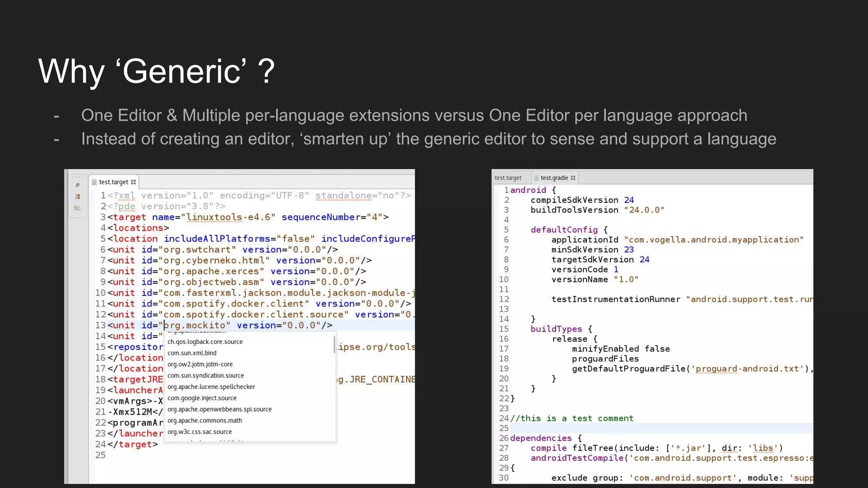Click buildToolsVersion "24.0.0" string
The image size is (868, 488).
tap(644, 210)
